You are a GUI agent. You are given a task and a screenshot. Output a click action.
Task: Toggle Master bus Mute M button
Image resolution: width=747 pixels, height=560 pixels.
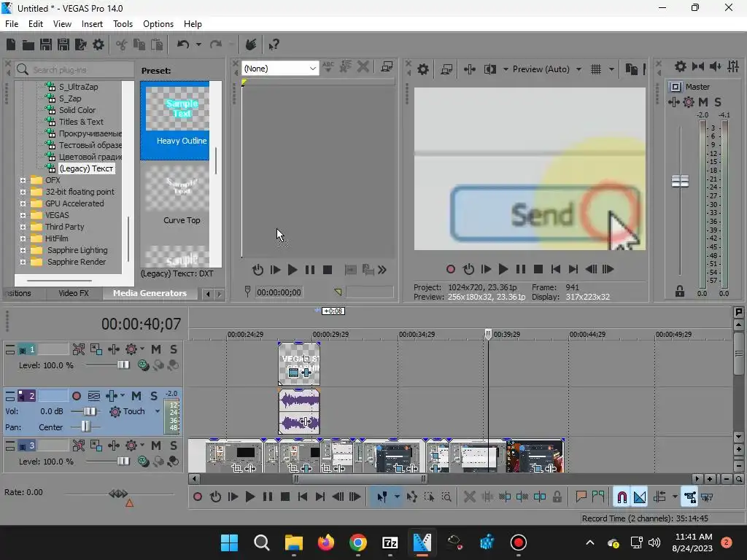(703, 102)
